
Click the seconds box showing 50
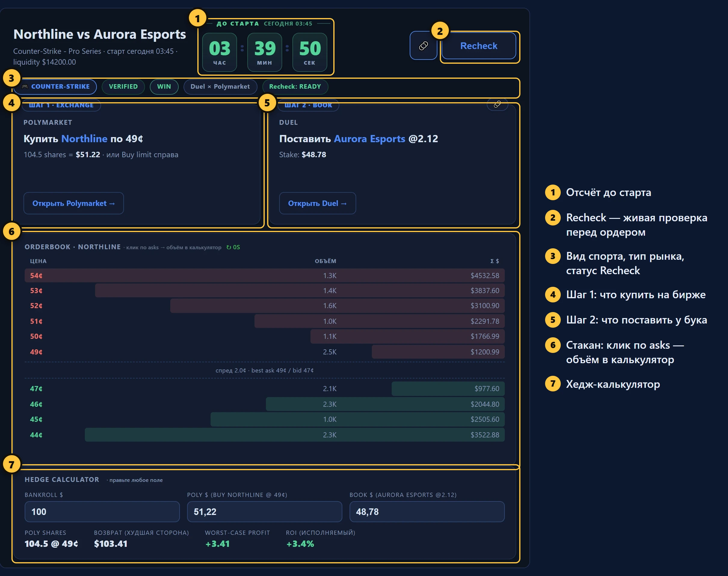click(310, 52)
